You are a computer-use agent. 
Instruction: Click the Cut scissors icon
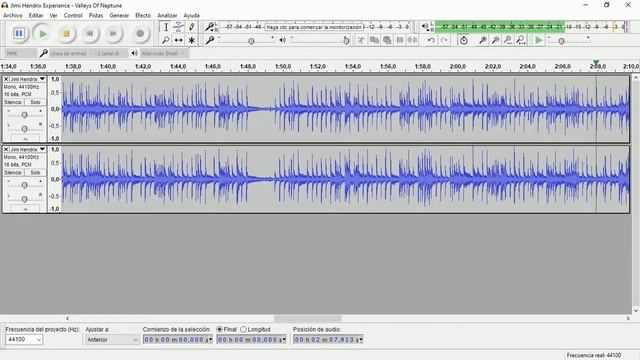pos(361,40)
